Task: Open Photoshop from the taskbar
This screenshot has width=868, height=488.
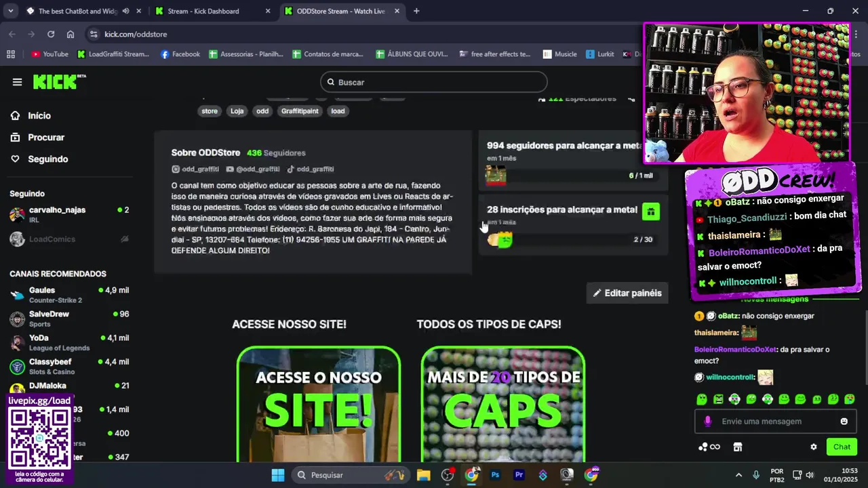Action: pyautogui.click(x=496, y=475)
